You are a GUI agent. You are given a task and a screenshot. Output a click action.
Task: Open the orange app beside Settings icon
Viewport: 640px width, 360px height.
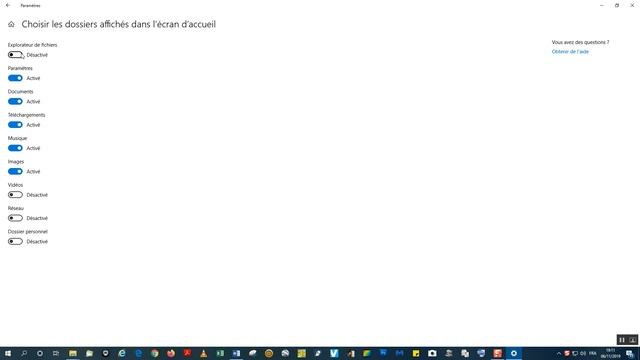click(x=498, y=353)
